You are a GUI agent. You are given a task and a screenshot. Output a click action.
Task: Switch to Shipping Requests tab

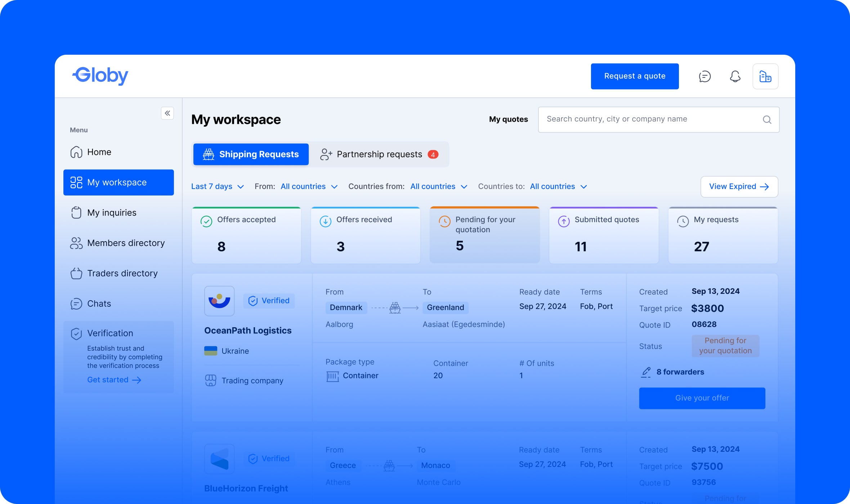point(251,154)
